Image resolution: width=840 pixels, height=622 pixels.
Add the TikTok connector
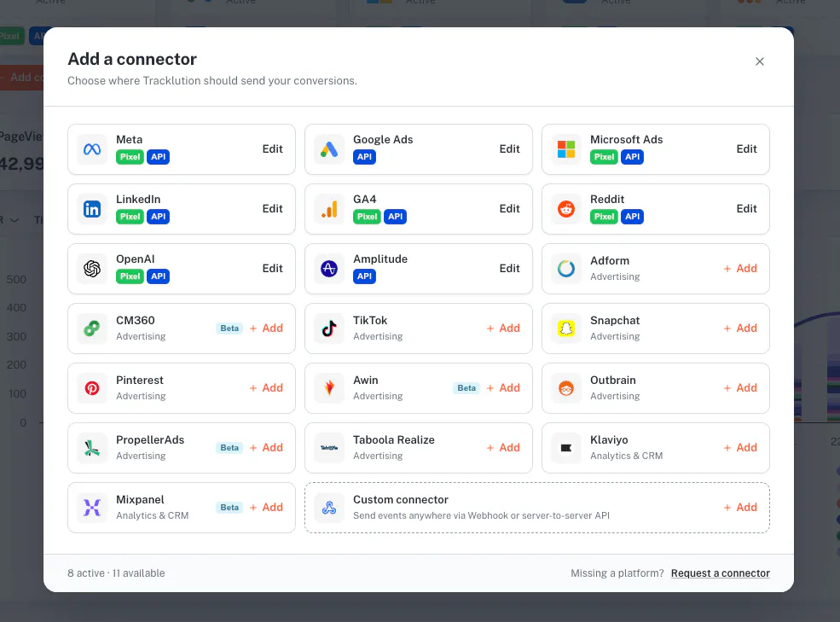coord(503,328)
